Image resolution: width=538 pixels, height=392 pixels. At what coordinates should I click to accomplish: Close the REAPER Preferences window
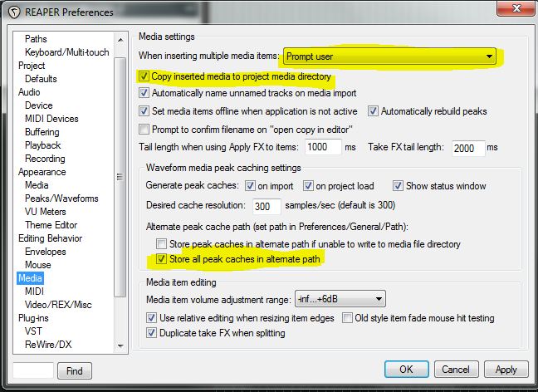pos(516,7)
